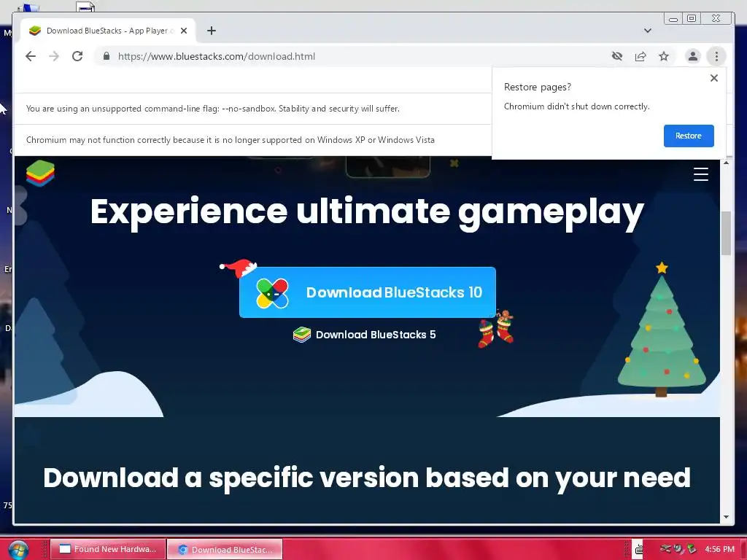Click 'Experience ultimate gameplay' heading
This screenshot has height=560, width=747.
[367, 212]
